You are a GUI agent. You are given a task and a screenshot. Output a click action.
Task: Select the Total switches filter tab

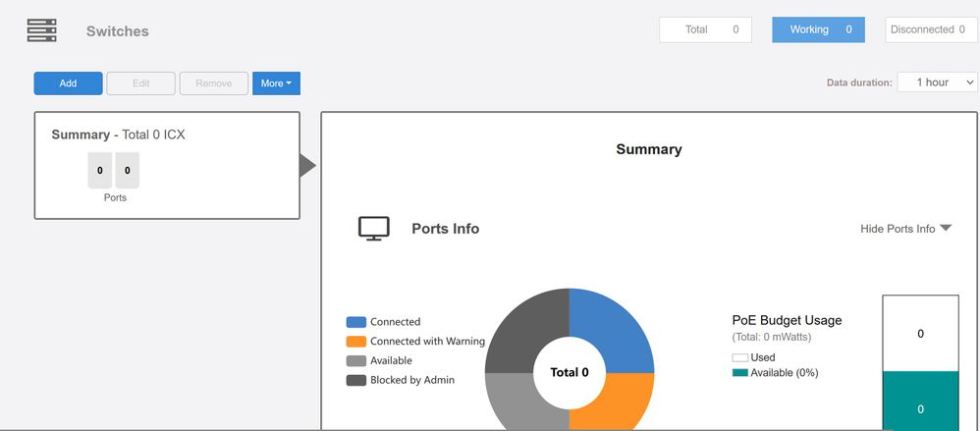point(705,29)
